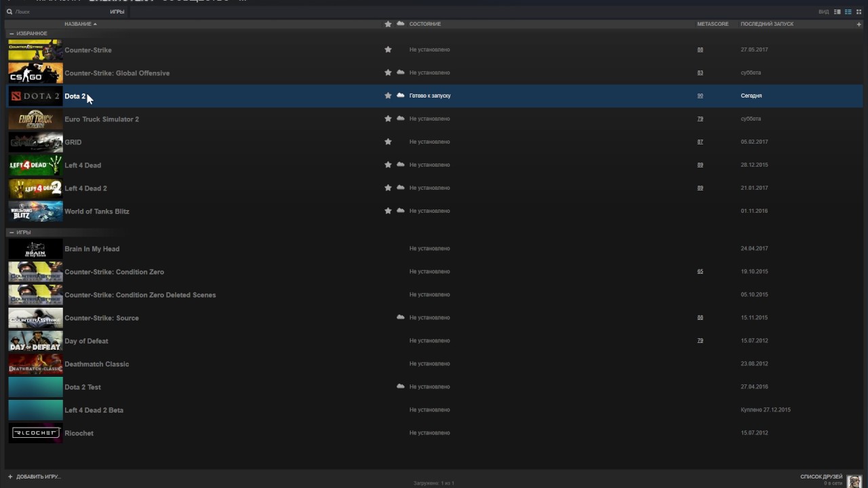Select Brain In My Head game name
Screen dimensions: 868x488
click(92, 249)
